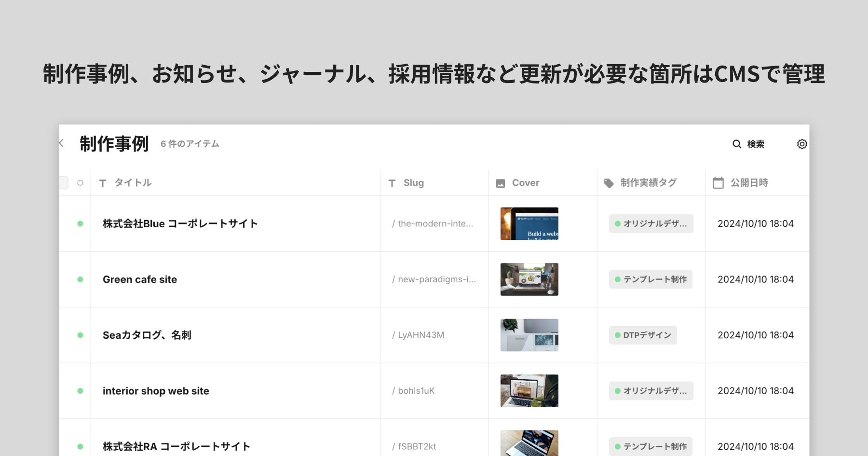
Task: Click the Cover column image icon
Action: 501,183
